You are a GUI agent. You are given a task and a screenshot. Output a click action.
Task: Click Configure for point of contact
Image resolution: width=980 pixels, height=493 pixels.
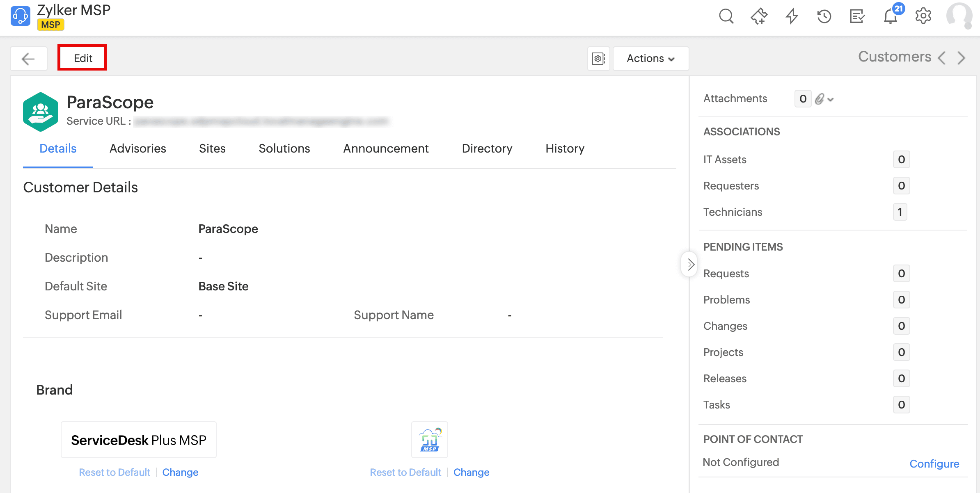pyautogui.click(x=934, y=463)
